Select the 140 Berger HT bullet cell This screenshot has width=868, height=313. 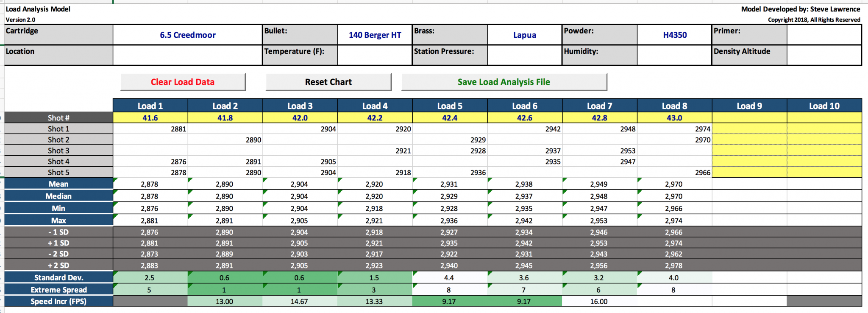click(375, 35)
